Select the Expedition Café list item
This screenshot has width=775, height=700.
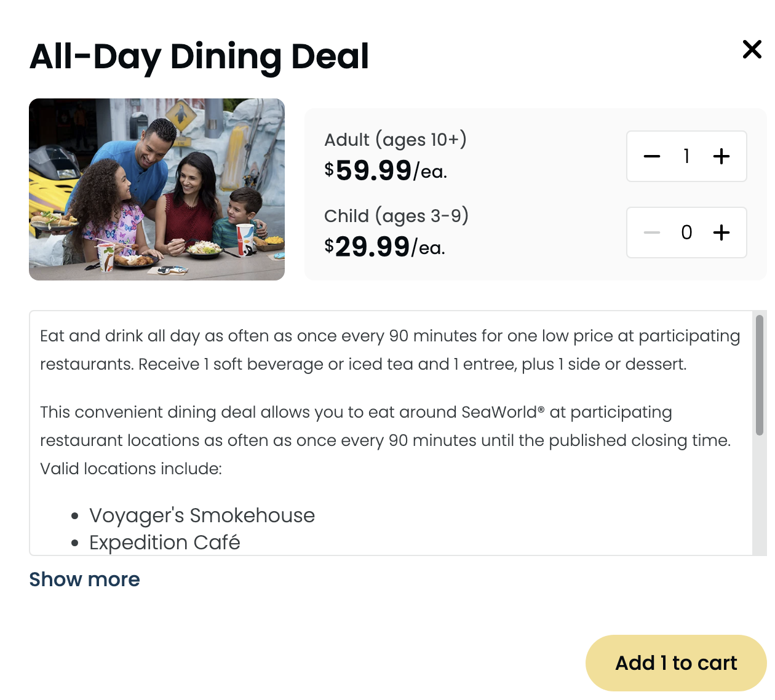[164, 543]
